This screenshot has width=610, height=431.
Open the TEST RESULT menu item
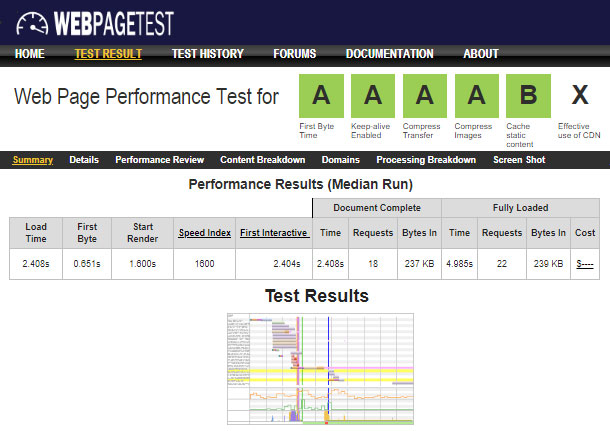108,54
